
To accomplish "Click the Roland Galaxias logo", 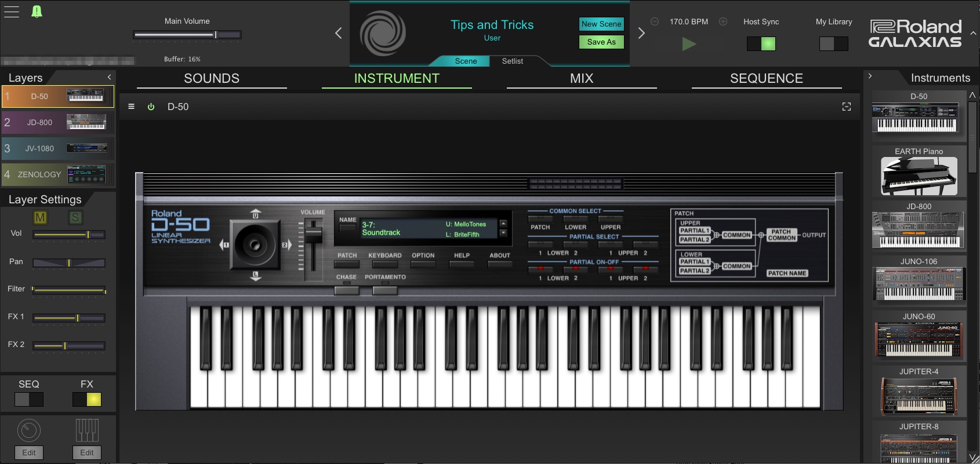I will (x=915, y=34).
